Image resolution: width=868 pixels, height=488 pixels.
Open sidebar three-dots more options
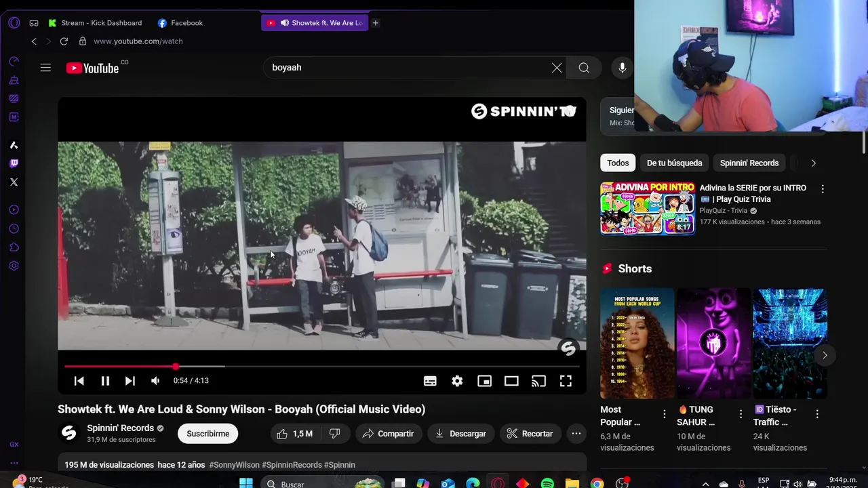pos(14,464)
